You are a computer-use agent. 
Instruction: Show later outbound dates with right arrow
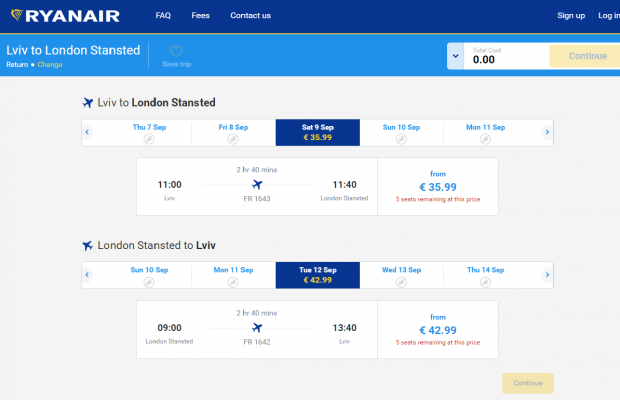click(x=547, y=132)
